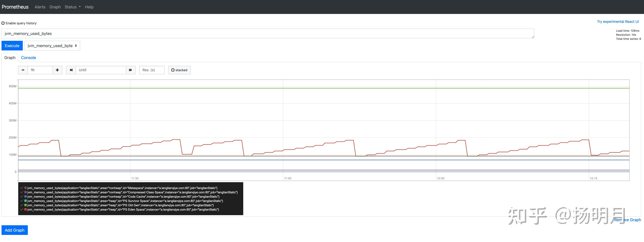This screenshot has width=644, height=242.
Task: Click the Add Graph button
Action: click(x=14, y=230)
